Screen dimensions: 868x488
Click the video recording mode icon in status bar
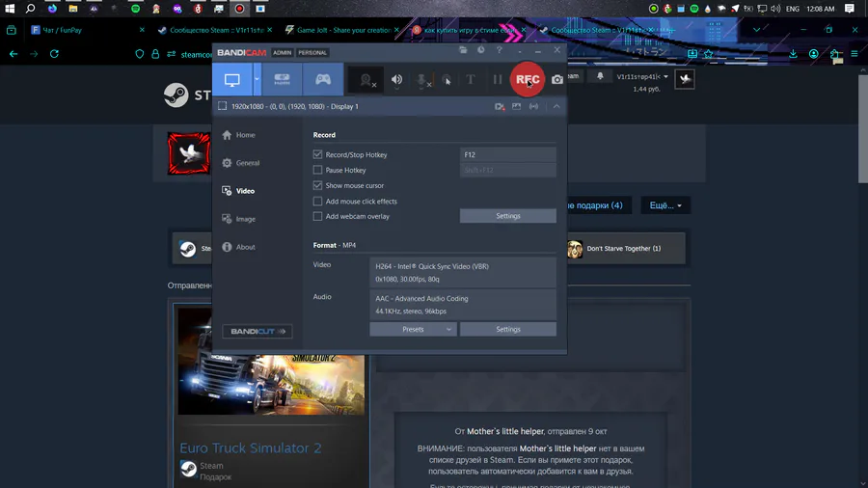pos(500,106)
